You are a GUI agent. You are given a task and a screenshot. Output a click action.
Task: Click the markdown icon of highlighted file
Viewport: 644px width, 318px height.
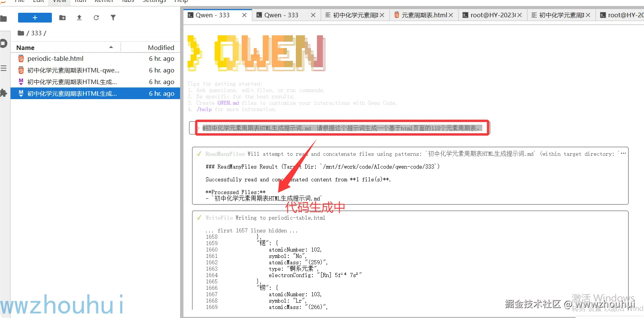(x=21, y=93)
